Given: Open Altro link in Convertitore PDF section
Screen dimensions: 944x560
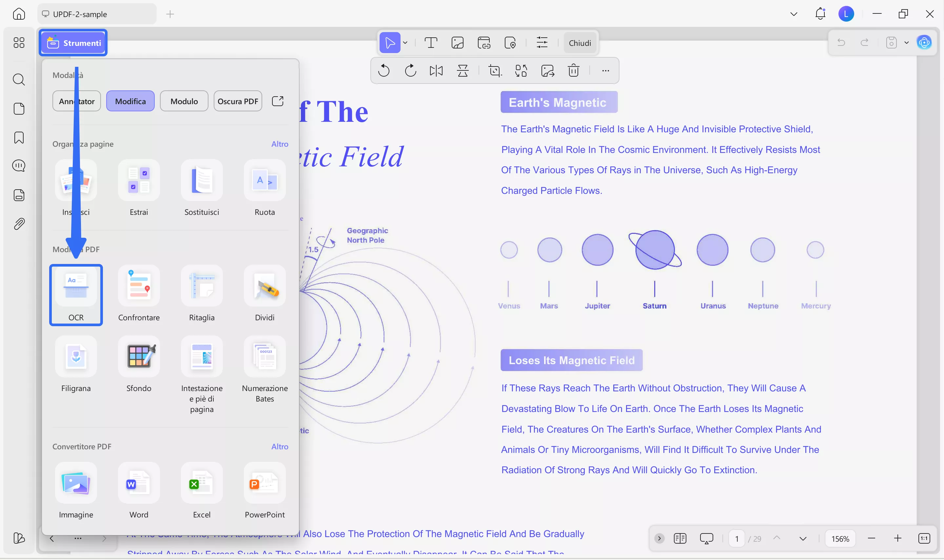Looking at the screenshot, I should tap(279, 446).
